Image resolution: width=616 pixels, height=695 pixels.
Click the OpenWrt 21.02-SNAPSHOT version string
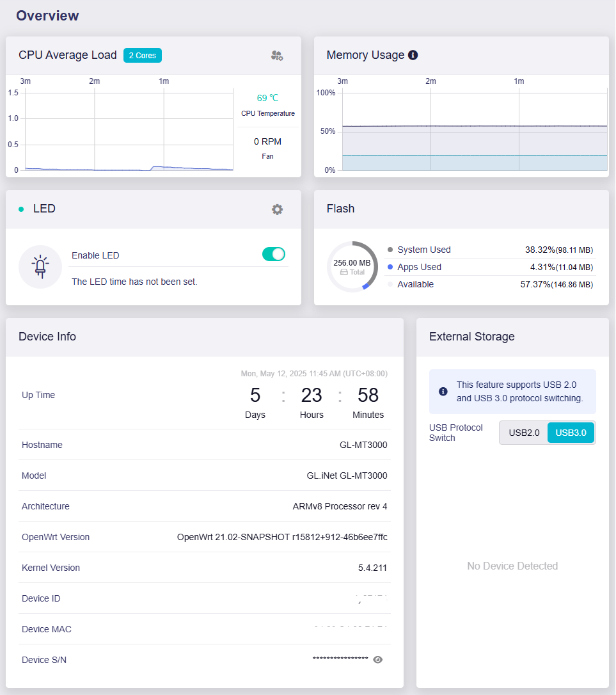(x=282, y=537)
